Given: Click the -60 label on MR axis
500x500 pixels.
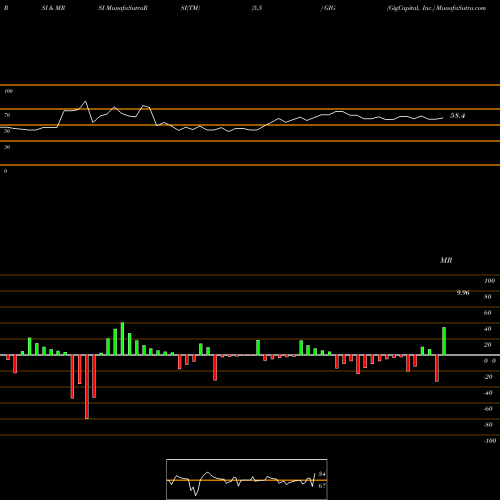Looking at the screenshot, I should click(488, 409).
